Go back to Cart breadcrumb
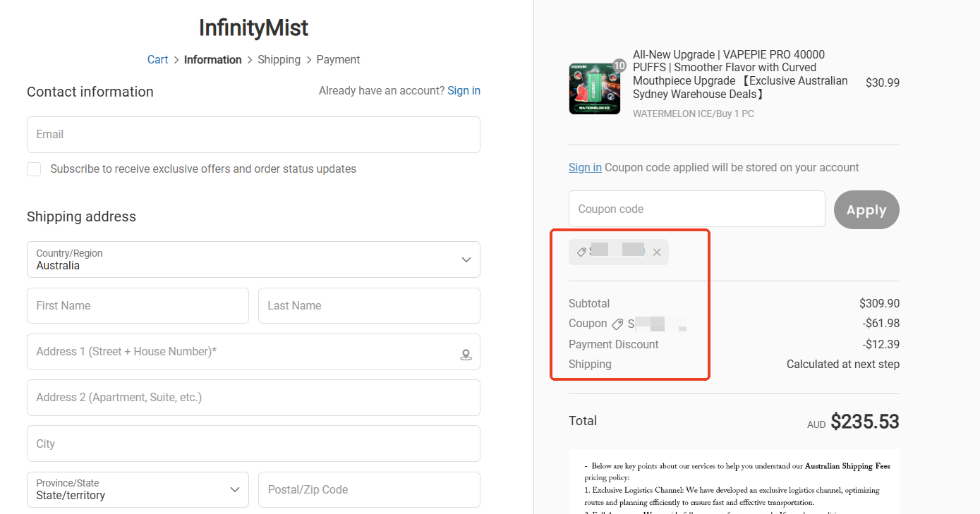This screenshot has width=980, height=514. pyautogui.click(x=157, y=60)
